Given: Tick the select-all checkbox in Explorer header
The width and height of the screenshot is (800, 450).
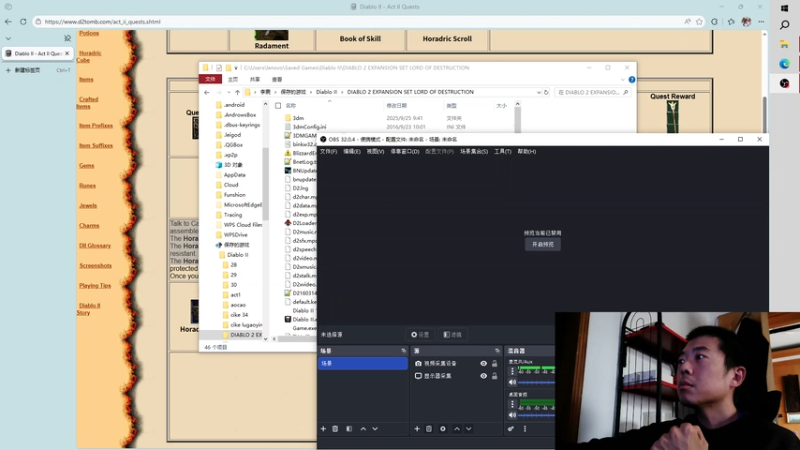Looking at the screenshot, I should [278, 106].
